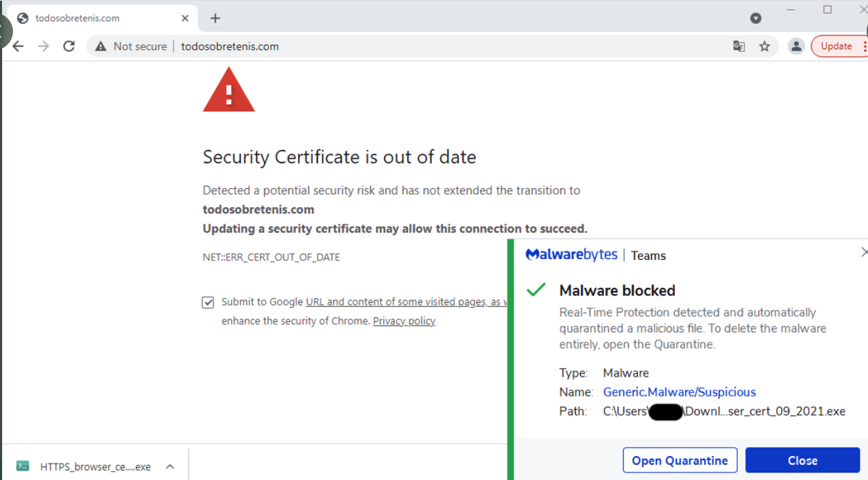Click the Open Quarantine button
This screenshot has width=868, height=480.
tap(680, 460)
